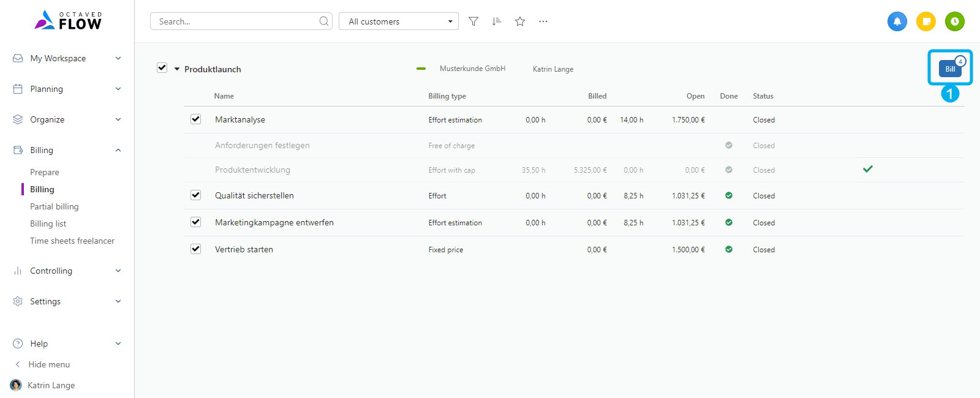Open the three-dots more options menu

tap(543, 21)
